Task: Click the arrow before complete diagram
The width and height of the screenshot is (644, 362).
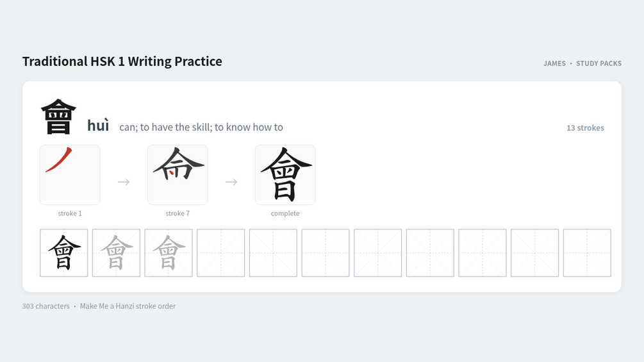Action: [x=231, y=182]
